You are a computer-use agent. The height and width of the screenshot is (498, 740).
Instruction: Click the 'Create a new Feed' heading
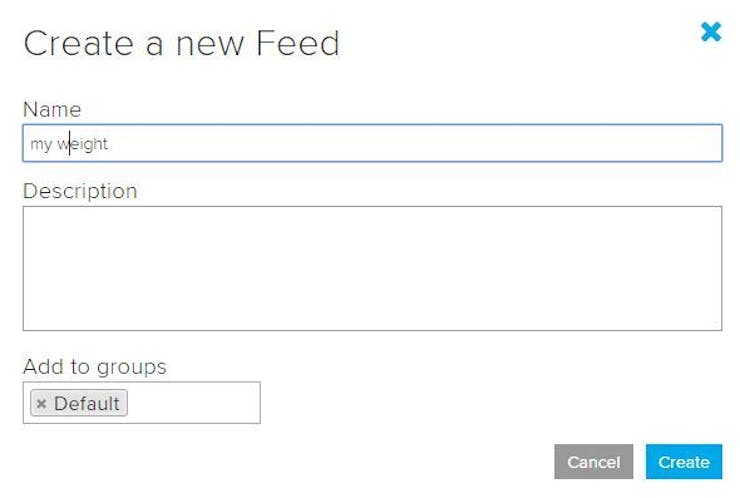[182, 43]
